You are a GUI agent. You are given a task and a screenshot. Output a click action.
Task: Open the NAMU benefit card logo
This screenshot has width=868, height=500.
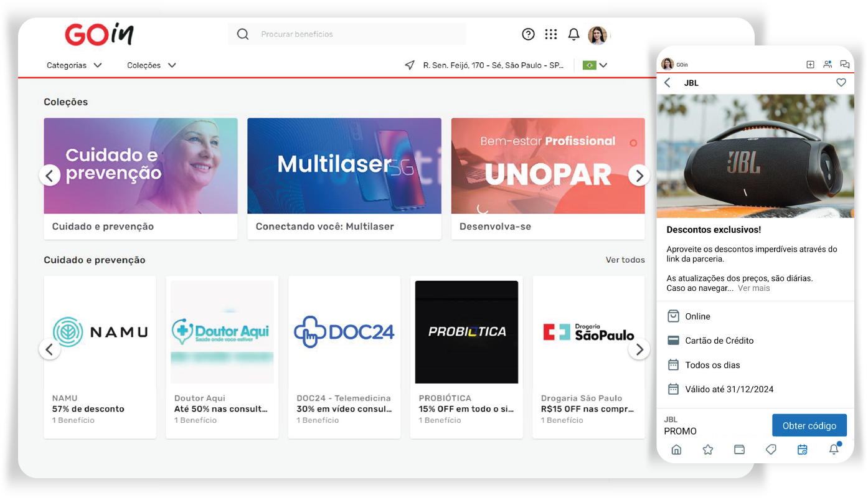tap(100, 331)
